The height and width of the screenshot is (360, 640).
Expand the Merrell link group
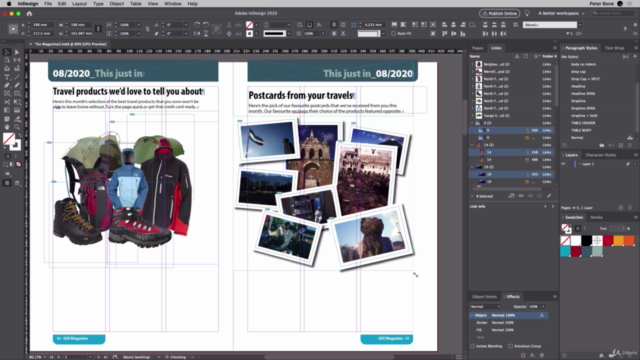[x=473, y=72]
